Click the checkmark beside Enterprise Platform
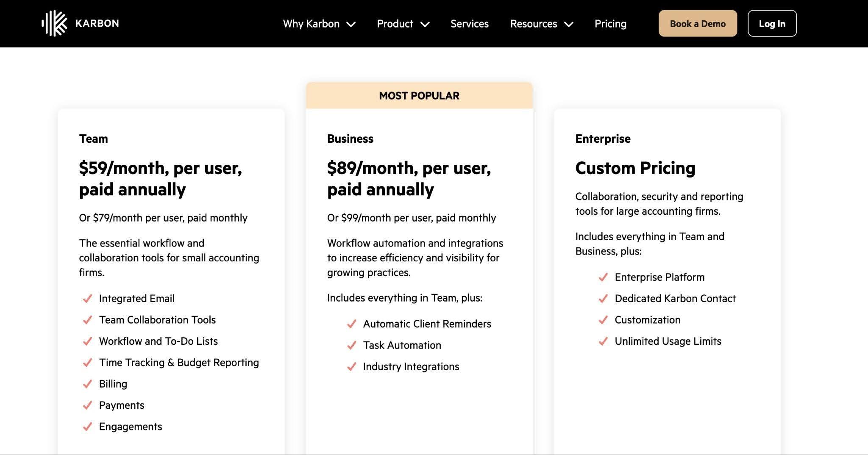 pos(603,277)
